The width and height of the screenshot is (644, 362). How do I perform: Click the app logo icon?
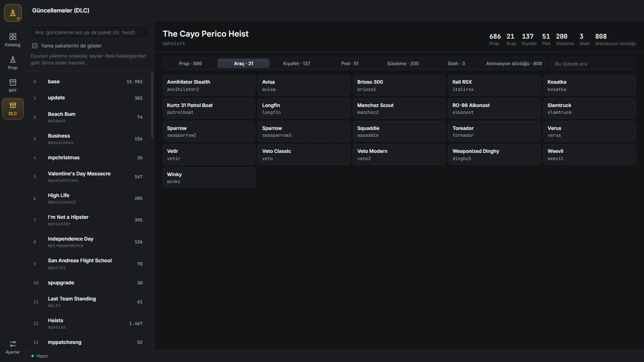coord(12,13)
